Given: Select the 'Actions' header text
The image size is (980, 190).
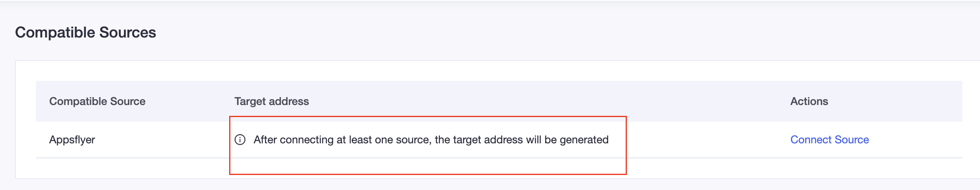Looking at the screenshot, I should click(809, 101).
